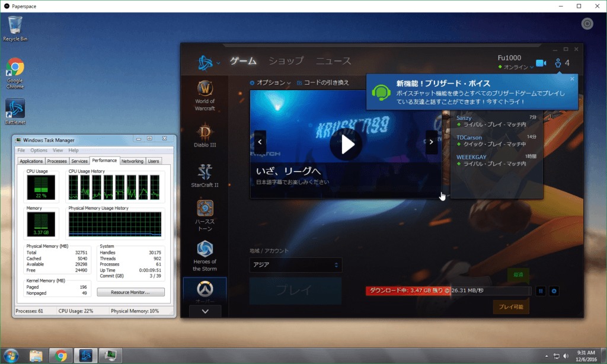Open download settings gear icon
The image size is (607, 364).
[x=554, y=291]
